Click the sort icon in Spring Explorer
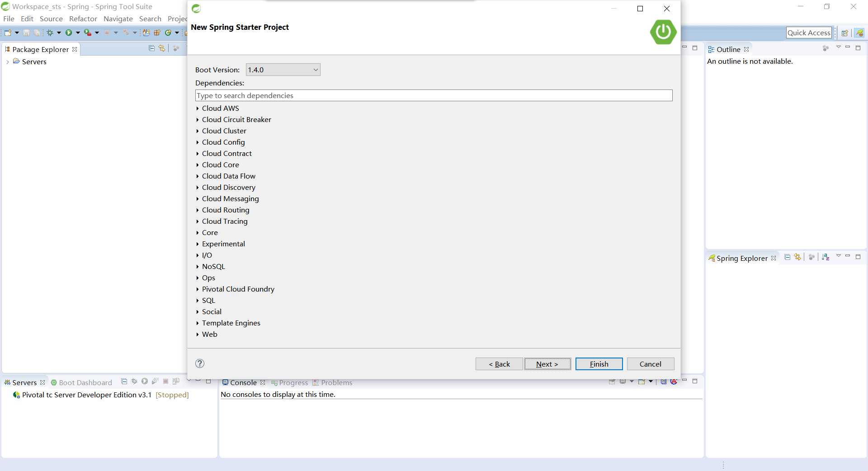868x471 pixels. tap(826, 257)
